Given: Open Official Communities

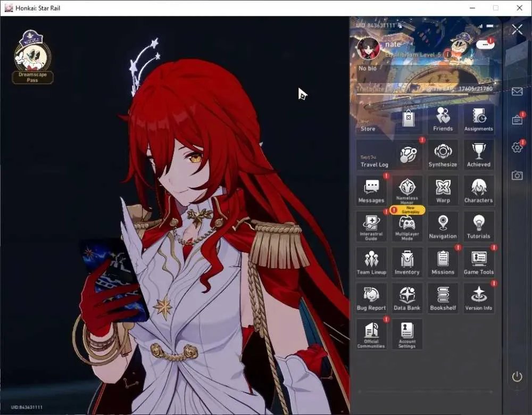Looking at the screenshot, I should (x=371, y=334).
